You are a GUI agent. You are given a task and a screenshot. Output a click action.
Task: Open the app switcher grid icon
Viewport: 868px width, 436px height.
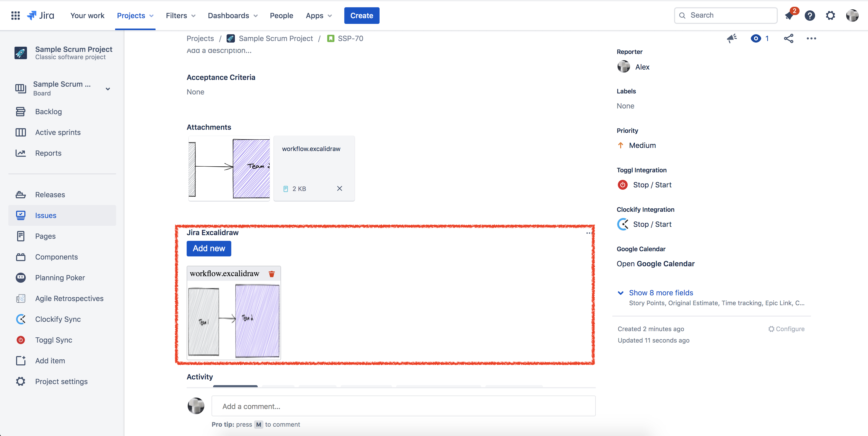click(16, 16)
